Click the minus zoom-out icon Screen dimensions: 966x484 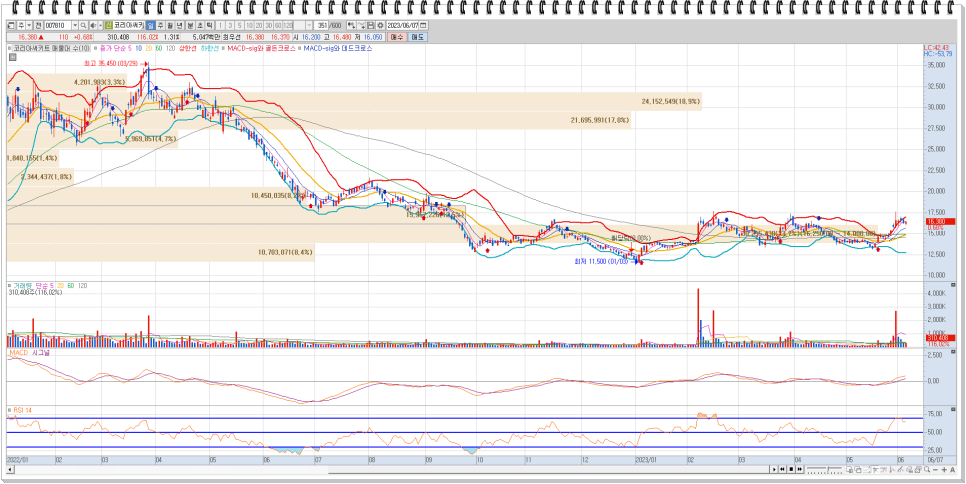pos(935,469)
